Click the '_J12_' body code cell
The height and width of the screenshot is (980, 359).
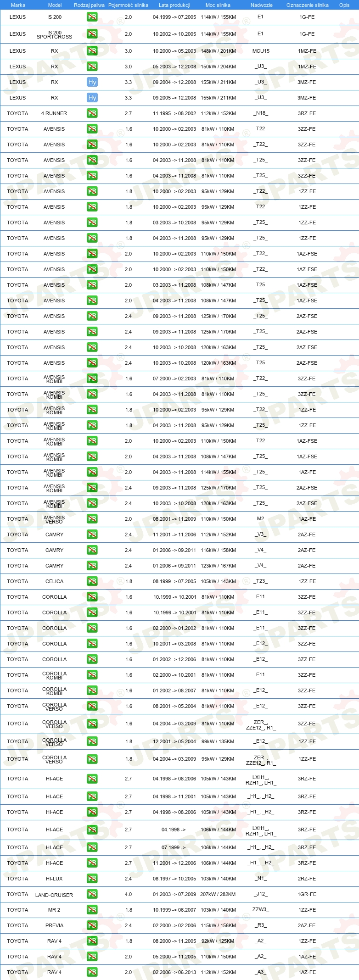pyautogui.click(x=261, y=894)
